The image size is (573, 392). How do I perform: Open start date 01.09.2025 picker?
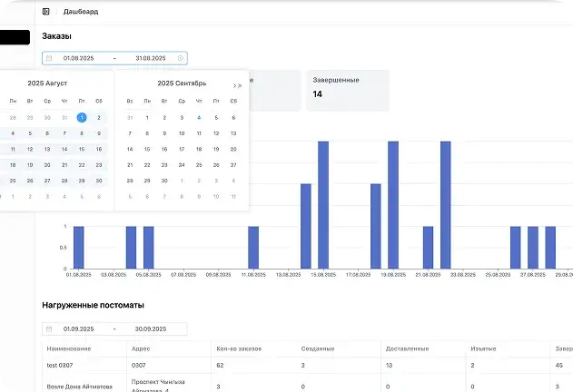(x=79, y=329)
